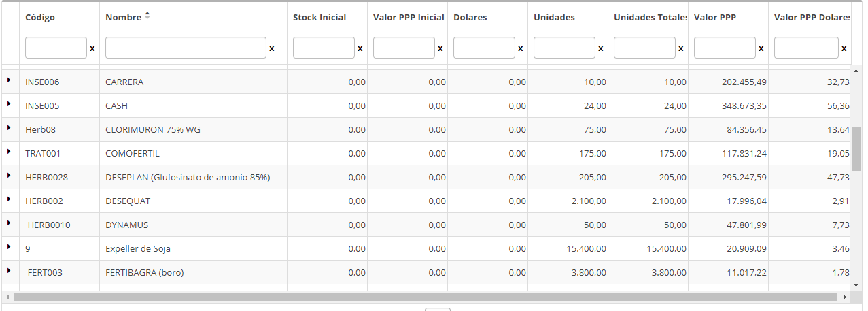The width and height of the screenshot is (868, 311).
Task: Clear the Stock Inicial filter x
Action: click(x=360, y=49)
